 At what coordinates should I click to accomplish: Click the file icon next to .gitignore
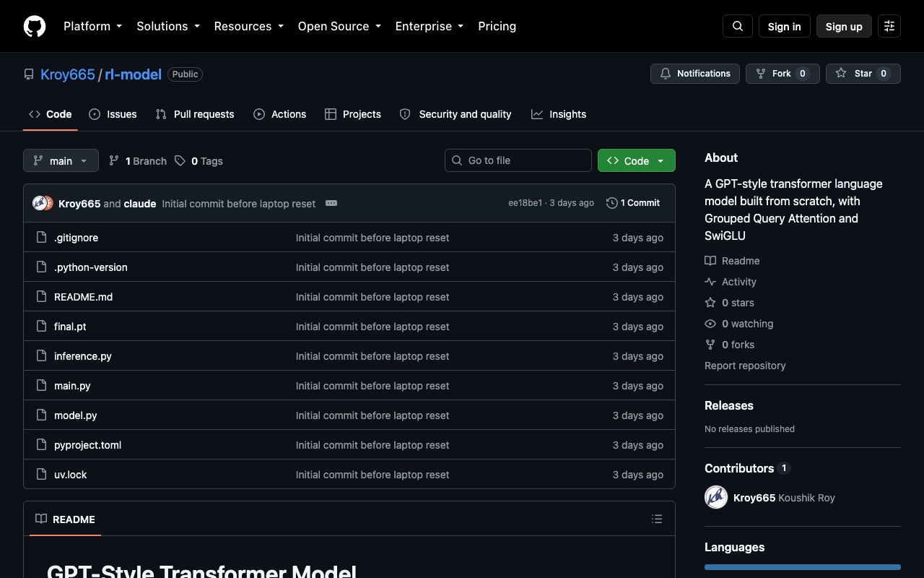41,237
